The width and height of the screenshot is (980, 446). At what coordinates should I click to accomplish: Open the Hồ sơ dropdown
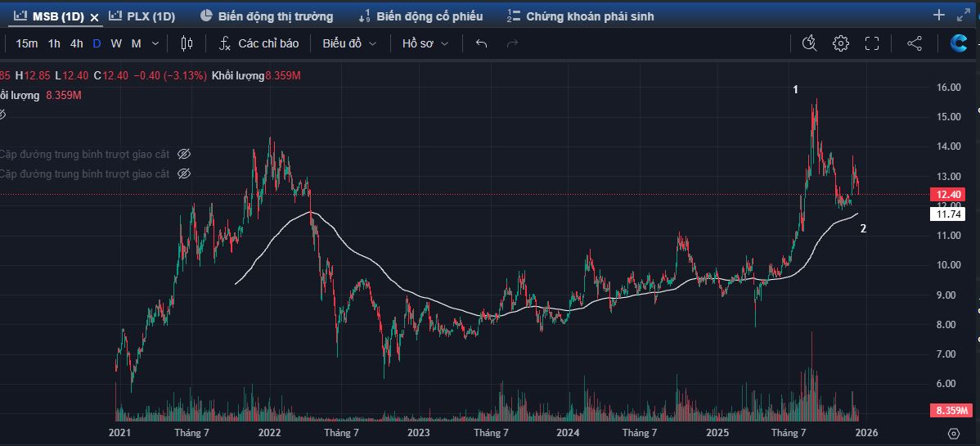(425, 43)
